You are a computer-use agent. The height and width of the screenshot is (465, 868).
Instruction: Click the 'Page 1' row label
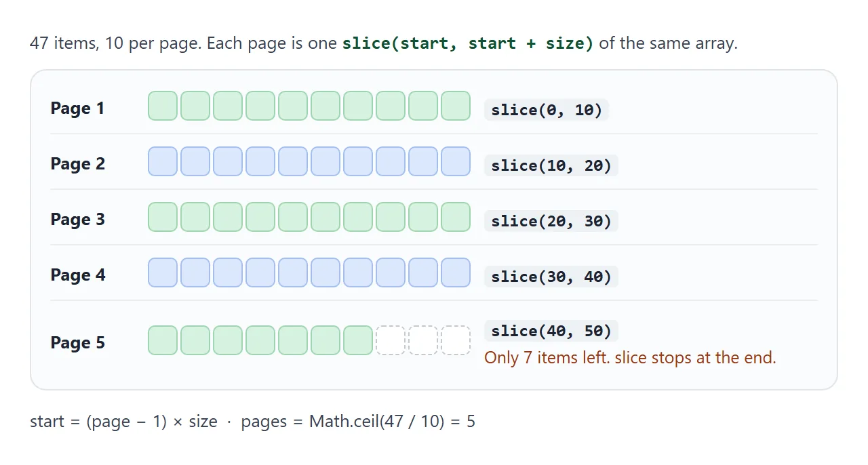(x=77, y=108)
